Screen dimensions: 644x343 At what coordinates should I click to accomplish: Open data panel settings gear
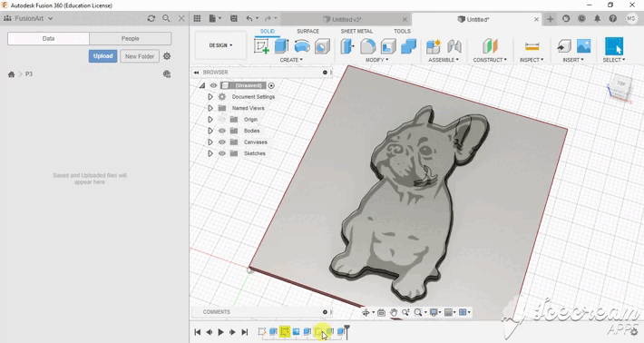[x=167, y=56]
